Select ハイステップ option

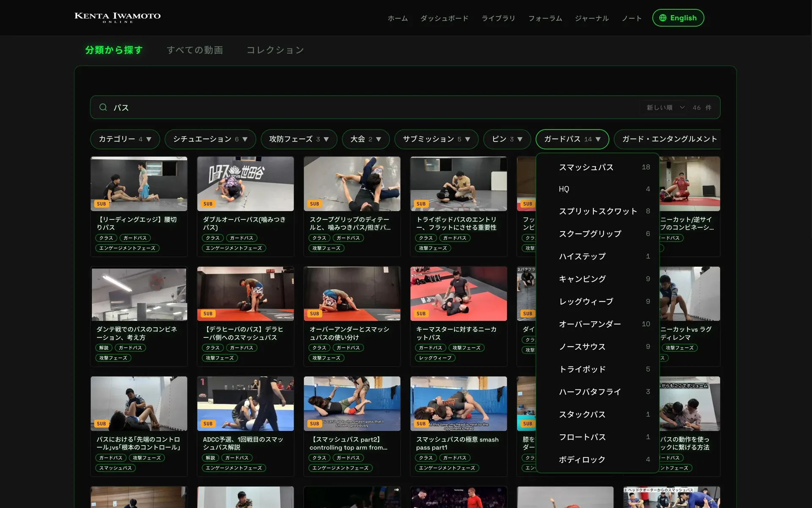tap(598, 257)
